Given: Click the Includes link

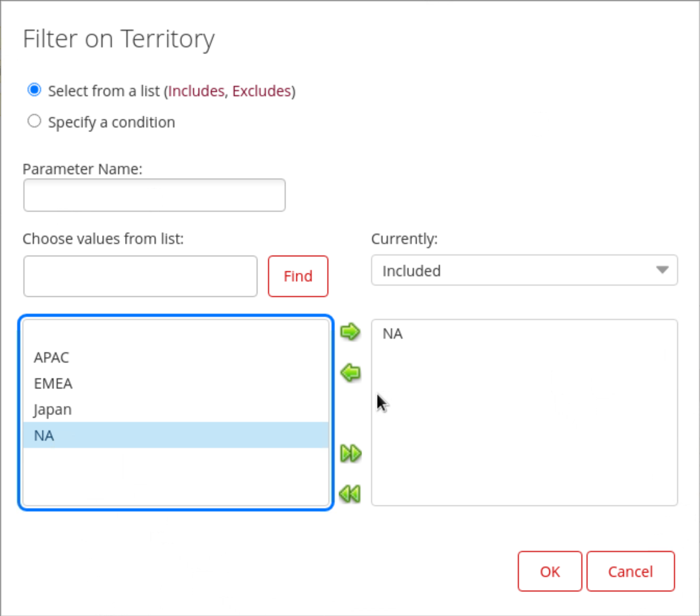Looking at the screenshot, I should [x=196, y=91].
